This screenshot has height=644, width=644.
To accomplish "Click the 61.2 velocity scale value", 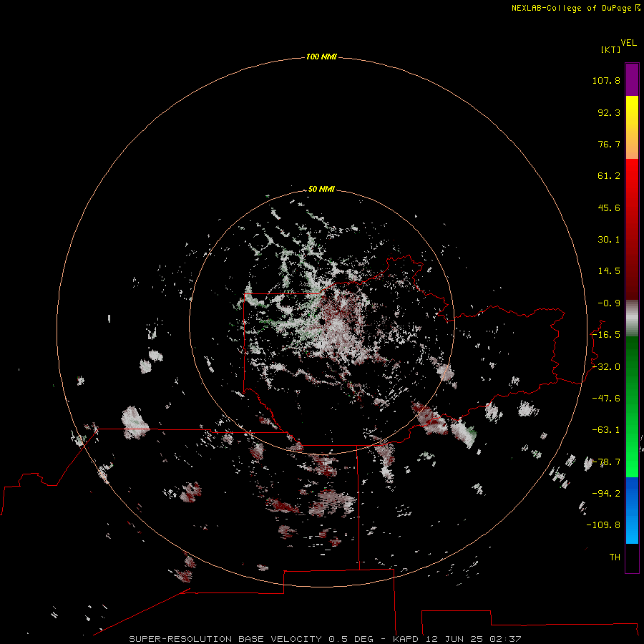I will click(609, 176).
